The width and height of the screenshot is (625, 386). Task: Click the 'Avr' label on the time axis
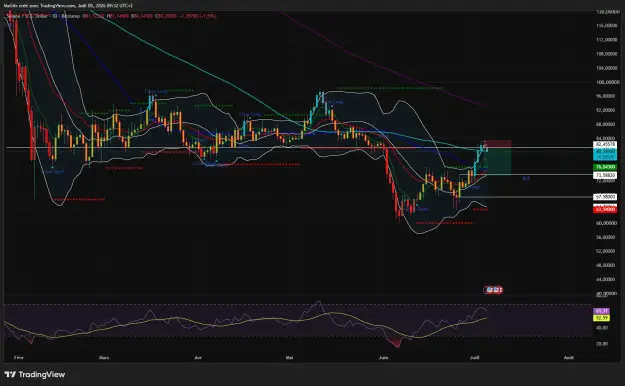click(198, 358)
